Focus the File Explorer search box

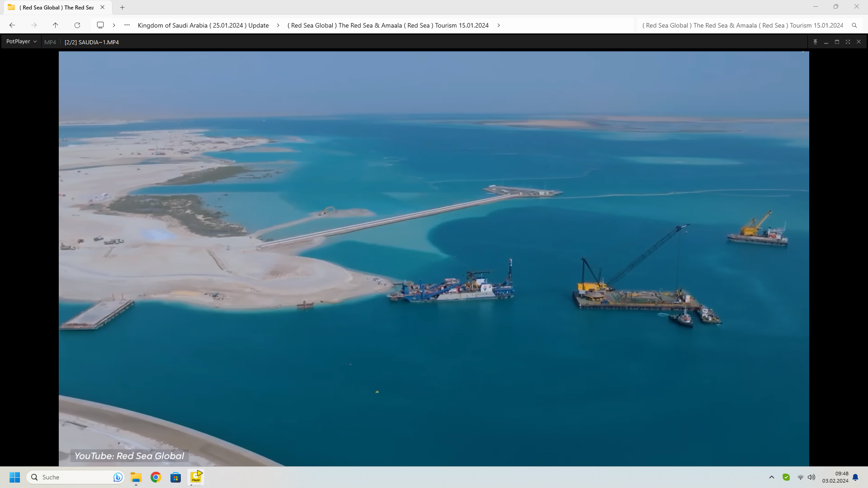click(742, 25)
